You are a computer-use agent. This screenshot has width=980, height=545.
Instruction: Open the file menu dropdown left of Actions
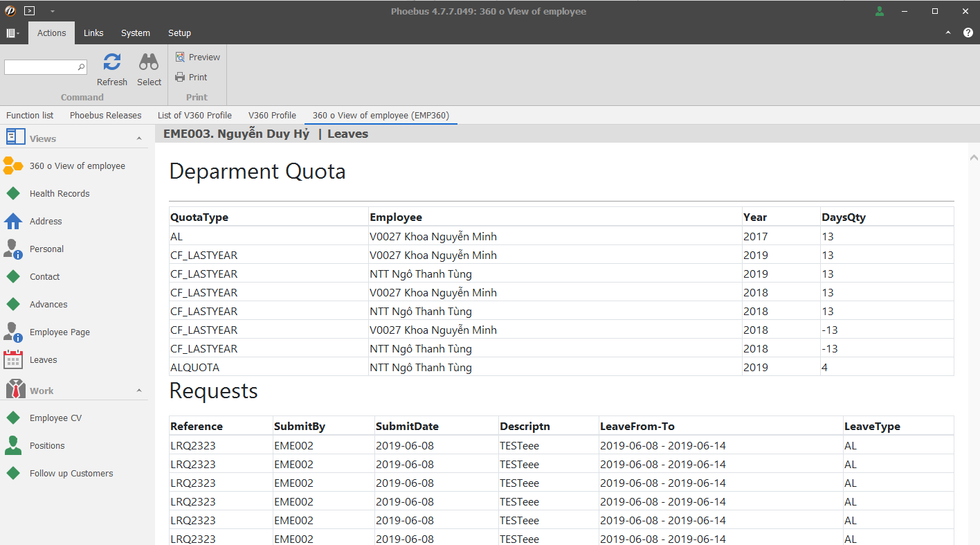tap(13, 33)
